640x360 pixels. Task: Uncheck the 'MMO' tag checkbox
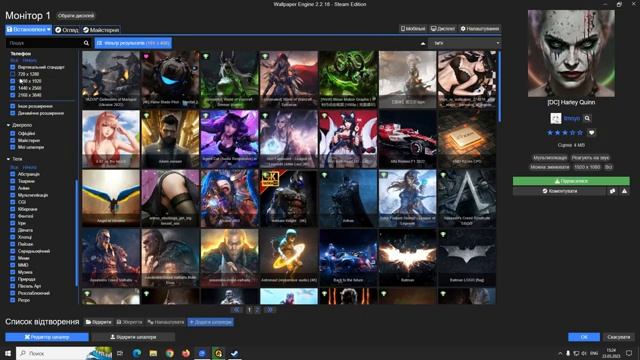[x=13, y=265]
